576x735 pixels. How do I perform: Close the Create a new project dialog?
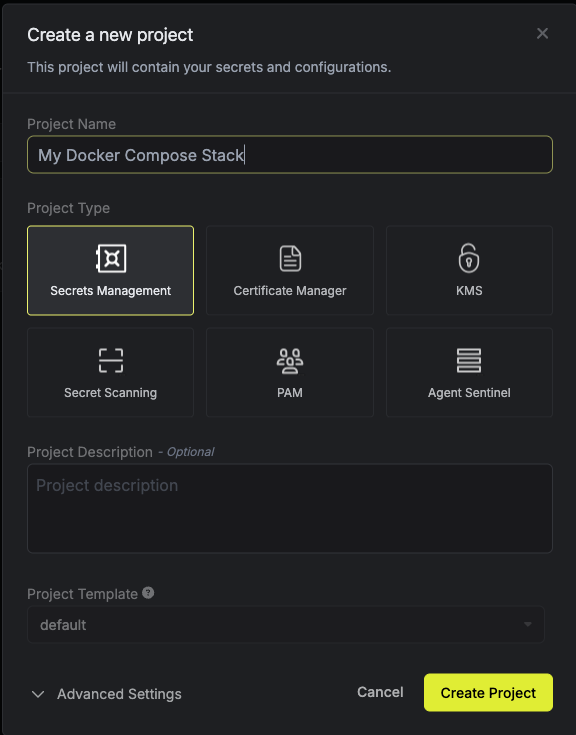pyautogui.click(x=542, y=34)
